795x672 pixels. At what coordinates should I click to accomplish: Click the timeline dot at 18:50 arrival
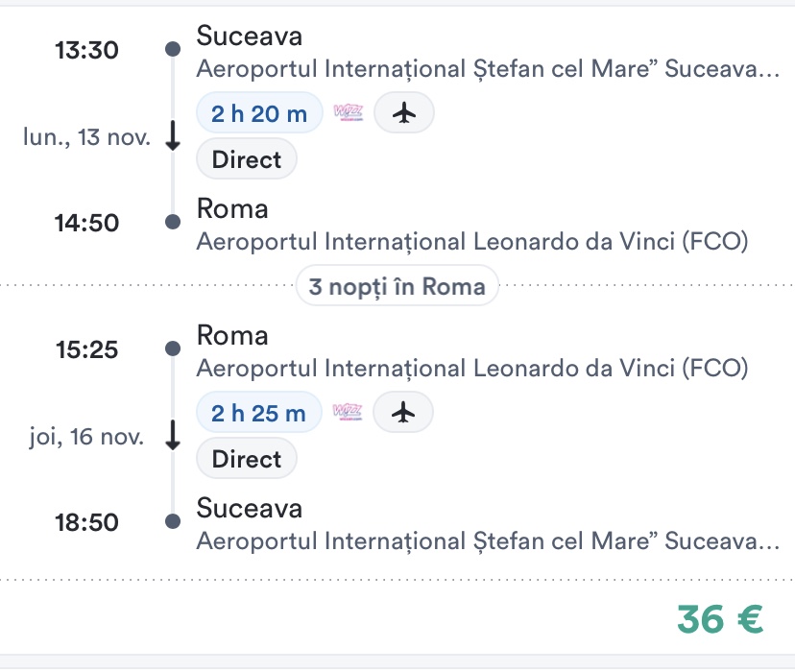tap(173, 521)
